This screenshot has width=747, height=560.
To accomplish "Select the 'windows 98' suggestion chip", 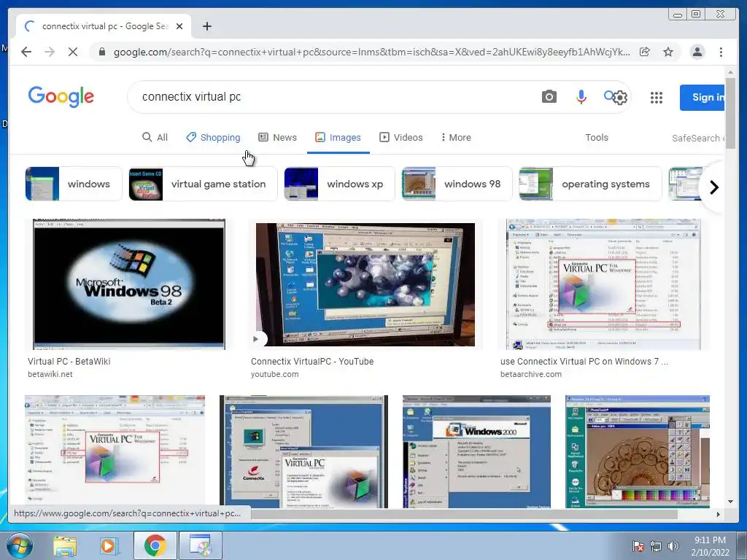I will pyautogui.click(x=457, y=184).
